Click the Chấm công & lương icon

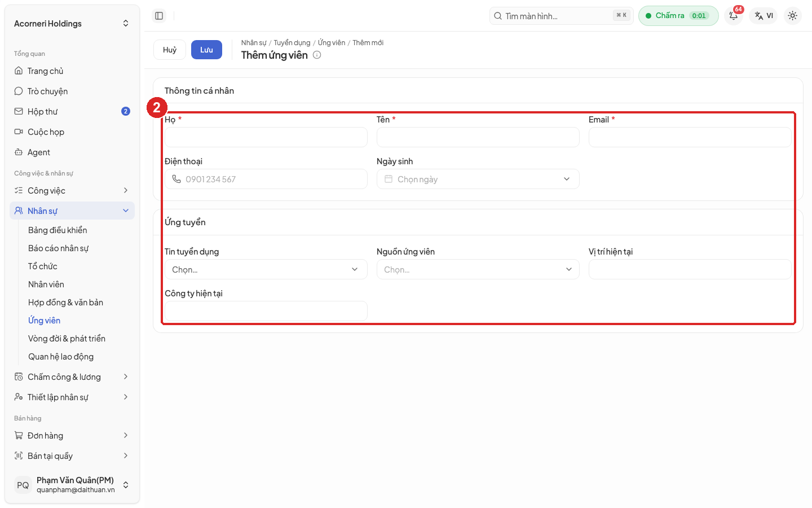pos(19,376)
